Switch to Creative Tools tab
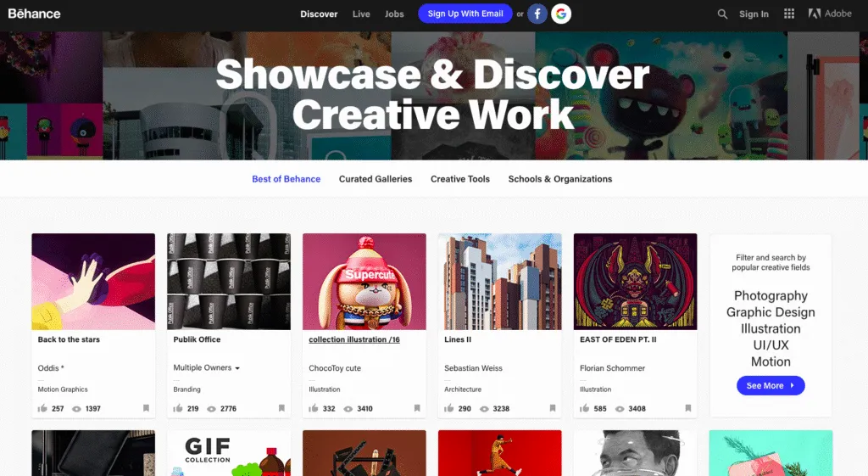This screenshot has width=868, height=476. click(460, 179)
